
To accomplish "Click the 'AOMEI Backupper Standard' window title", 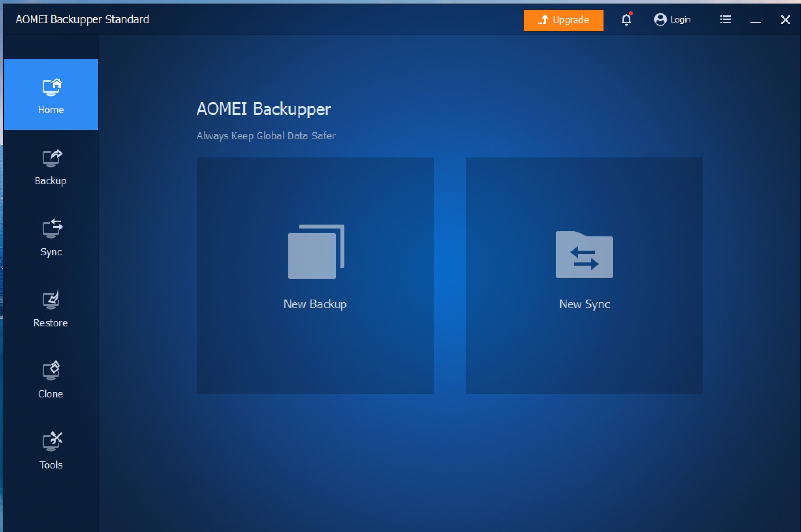I will (82, 19).
